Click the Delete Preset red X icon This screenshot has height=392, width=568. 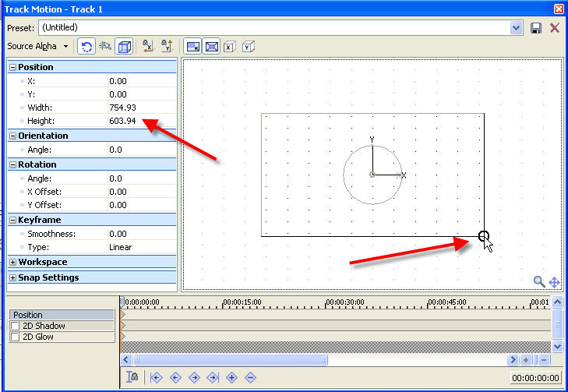[555, 27]
